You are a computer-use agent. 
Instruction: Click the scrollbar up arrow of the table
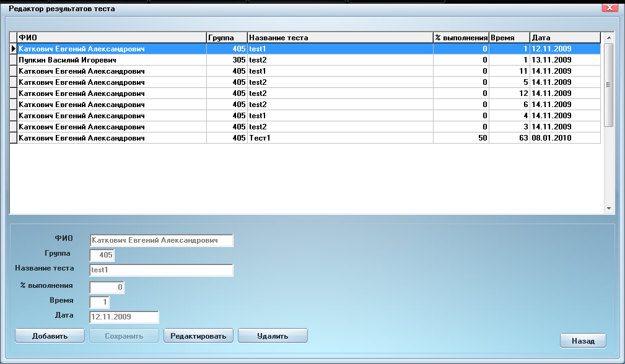pos(609,37)
